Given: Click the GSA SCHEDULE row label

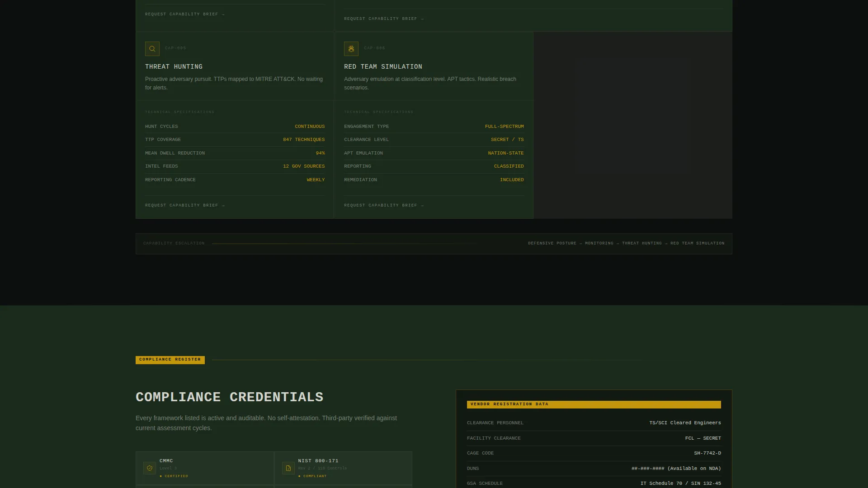Looking at the screenshot, I should [x=485, y=483].
